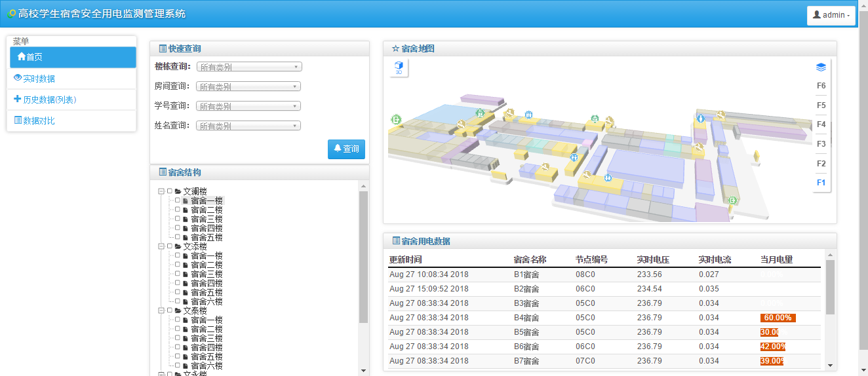The width and height of the screenshot is (868, 376).
Task: Tick checkbox for 宿舍一楼 under 文泰楼
Action: (178, 320)
